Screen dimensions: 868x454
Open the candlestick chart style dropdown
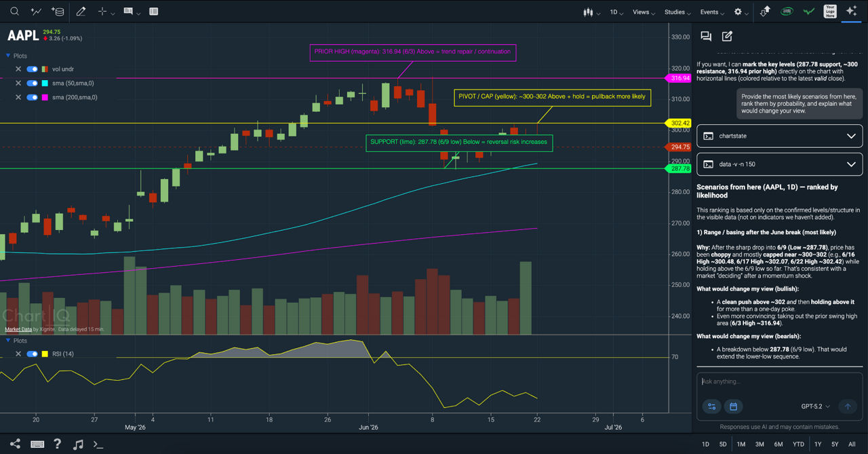(591, 12)
